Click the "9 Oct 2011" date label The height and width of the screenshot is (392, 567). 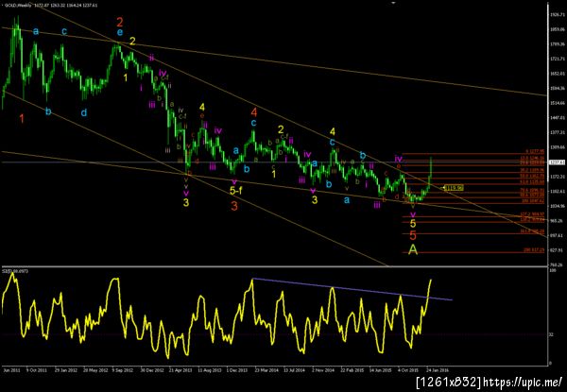(x=36, y=370)
